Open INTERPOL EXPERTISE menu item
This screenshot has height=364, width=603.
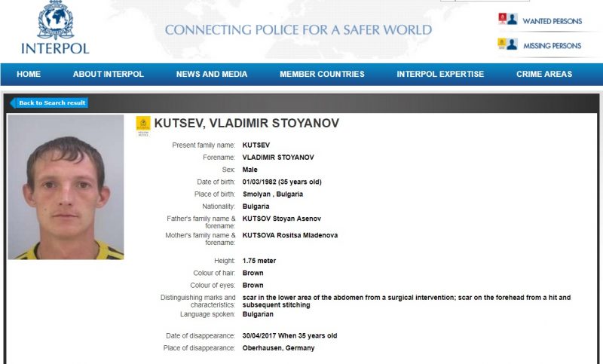click(x=440, y=74)
